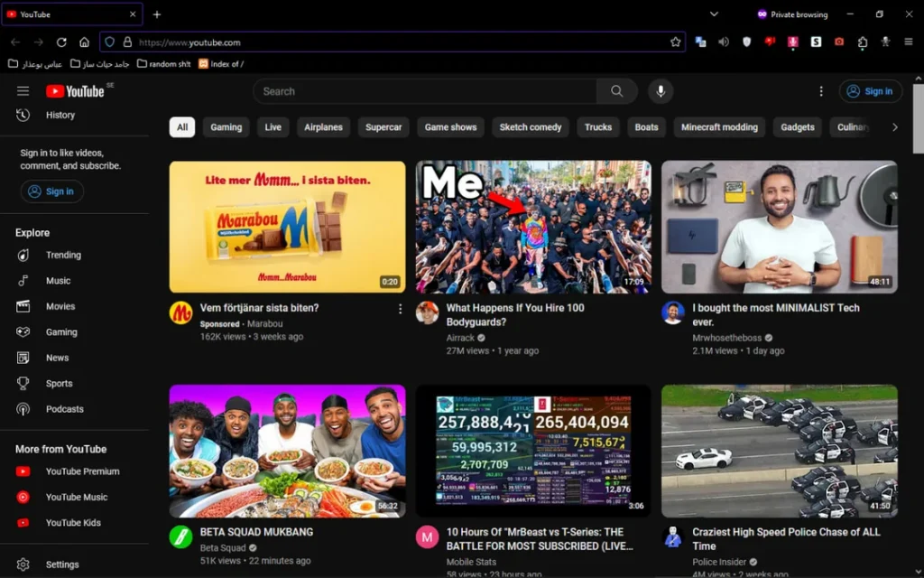Image resolution: width=924 pixels, height=578 pixels.
Task: Open the minimalist tech video thumbnail
Action: (x=779, y=227)
